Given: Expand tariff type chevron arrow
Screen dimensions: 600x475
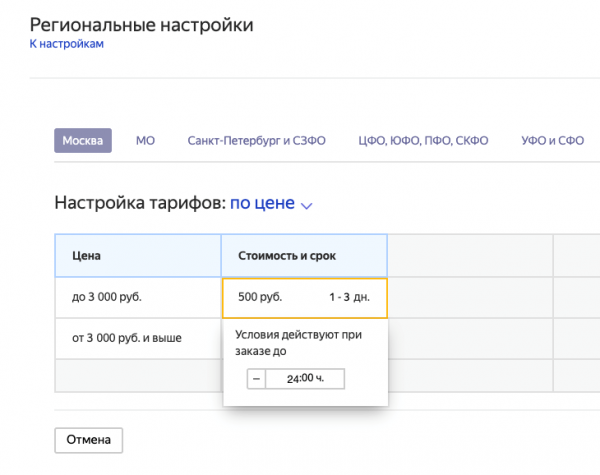Looking at the screenshot, I should pos(307,206).
